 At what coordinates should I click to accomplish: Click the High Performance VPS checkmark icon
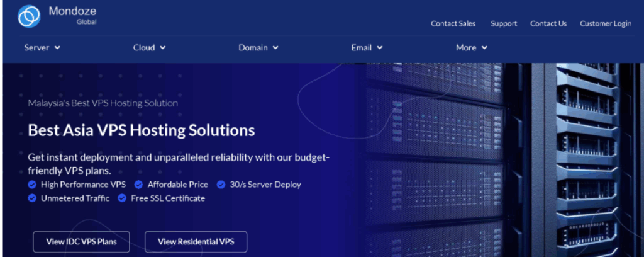tap(32, 185)
